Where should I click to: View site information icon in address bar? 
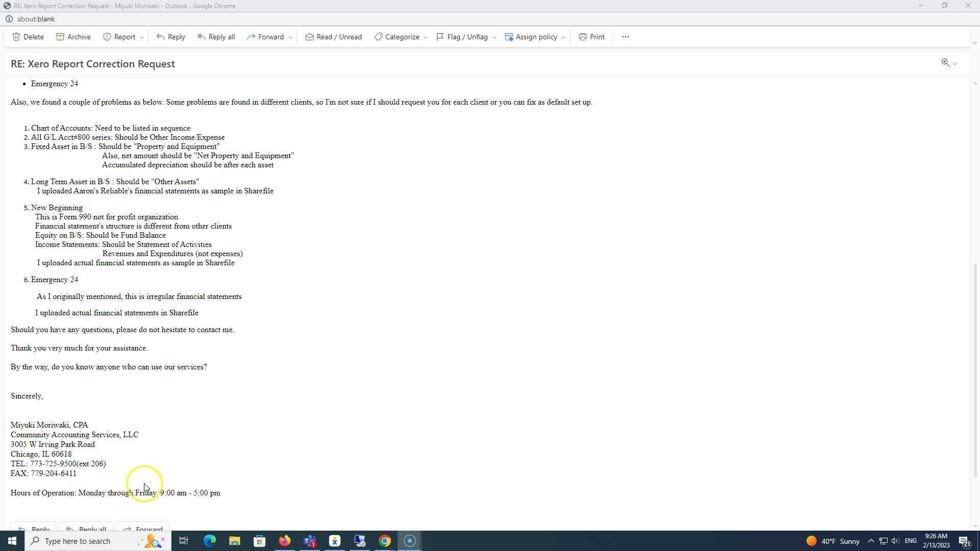pyautogui.click(x=9, y=19)
